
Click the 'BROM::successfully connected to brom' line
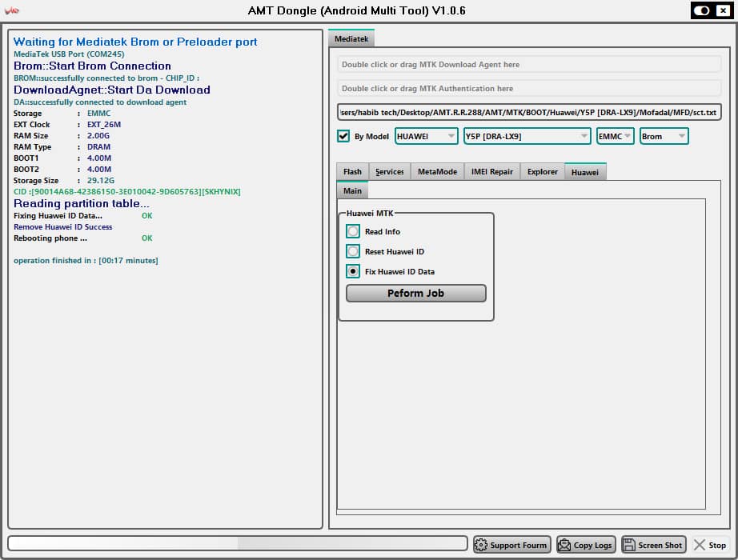click(x=106, y=78)
